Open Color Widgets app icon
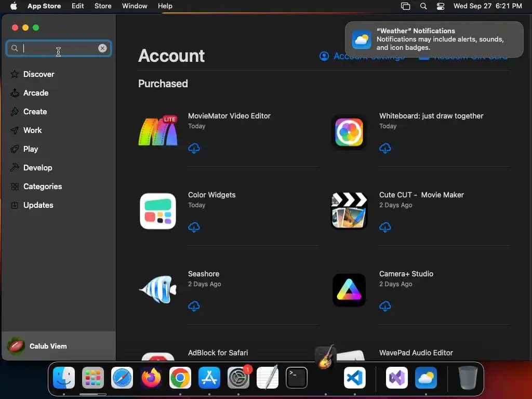 (158, 211)
